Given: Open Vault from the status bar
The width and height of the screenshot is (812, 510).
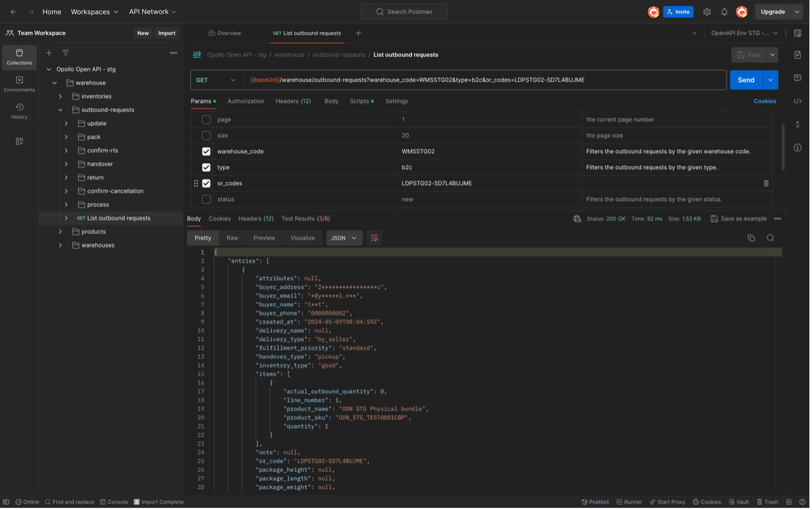Looking at the screenshot, I should [x=741, y=503].
